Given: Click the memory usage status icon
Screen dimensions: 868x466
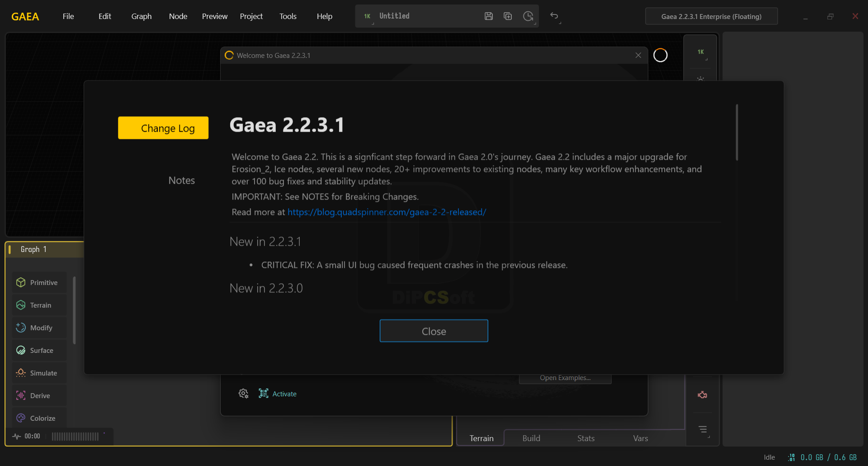Looking at the screenshot, I should pos(791,457).
